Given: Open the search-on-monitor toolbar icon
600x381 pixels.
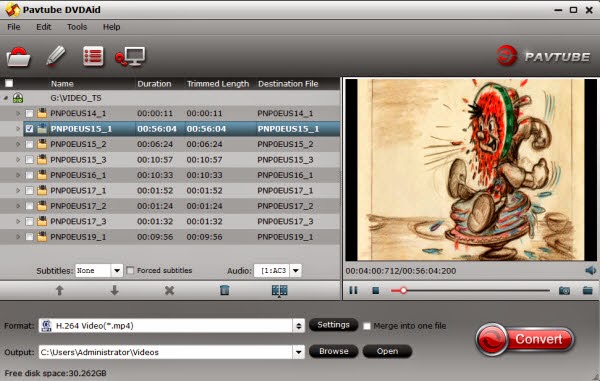Looking at the screenshot, I should 130,57.
